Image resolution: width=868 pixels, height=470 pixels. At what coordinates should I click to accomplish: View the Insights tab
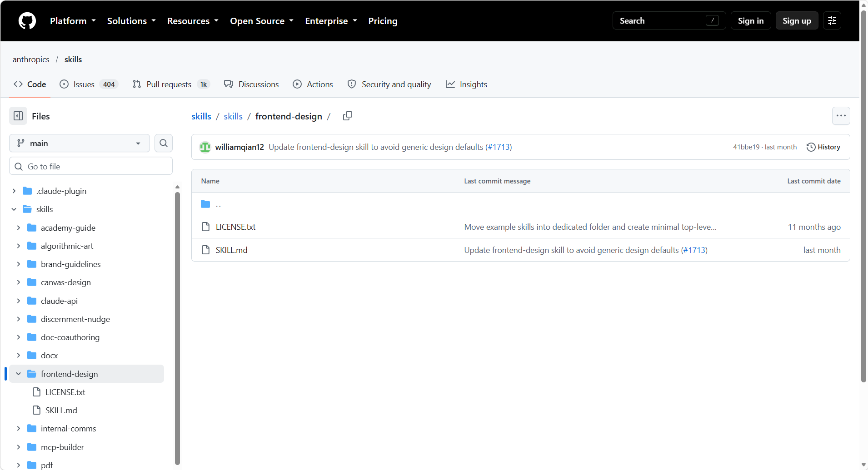pos(466,84)
